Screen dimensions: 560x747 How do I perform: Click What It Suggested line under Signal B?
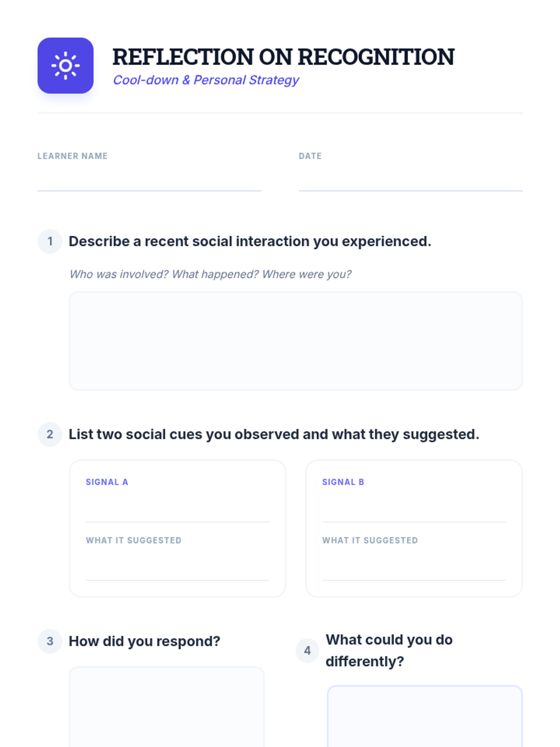[414, 567]
